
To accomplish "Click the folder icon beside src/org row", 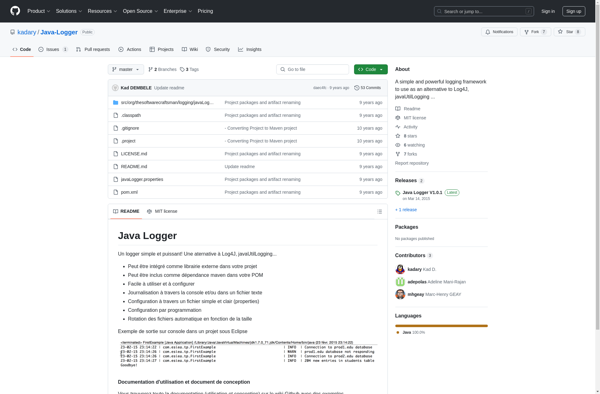I will (x=116, y=103).
